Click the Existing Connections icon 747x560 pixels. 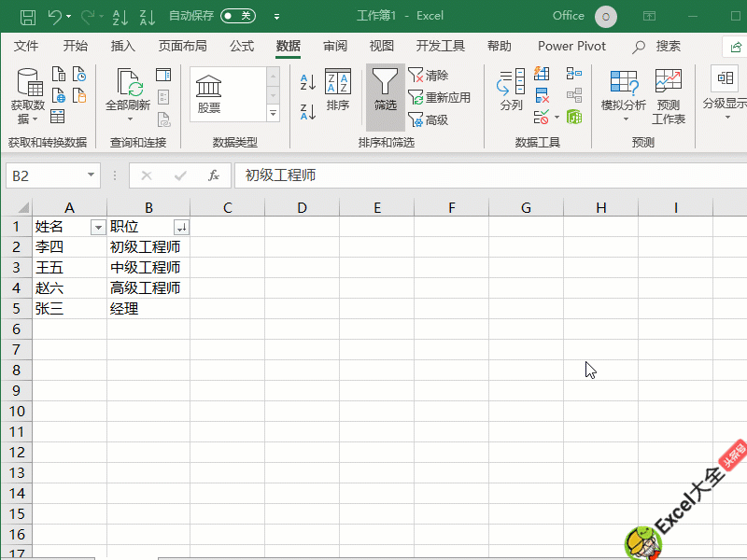[x=79, y=96]
